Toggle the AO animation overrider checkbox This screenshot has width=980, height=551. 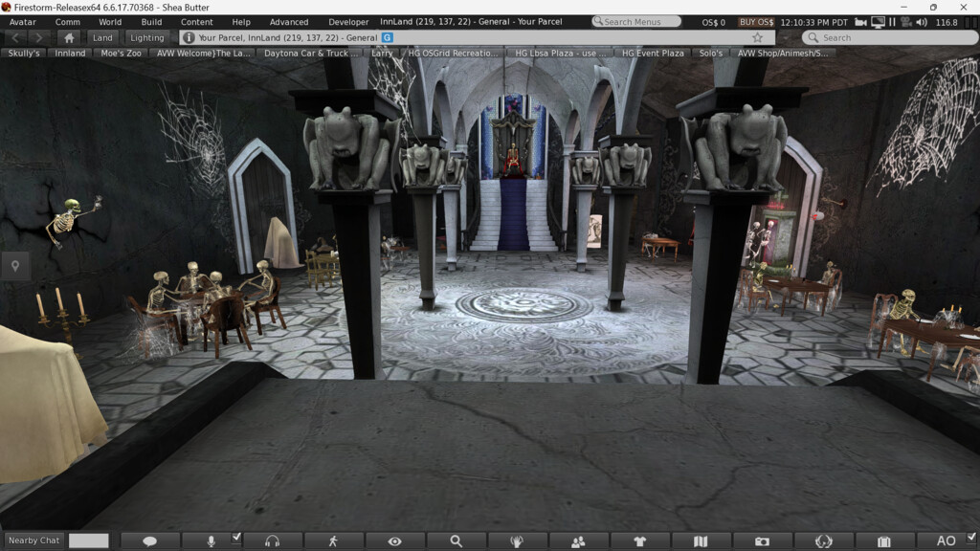pos(971,538)
